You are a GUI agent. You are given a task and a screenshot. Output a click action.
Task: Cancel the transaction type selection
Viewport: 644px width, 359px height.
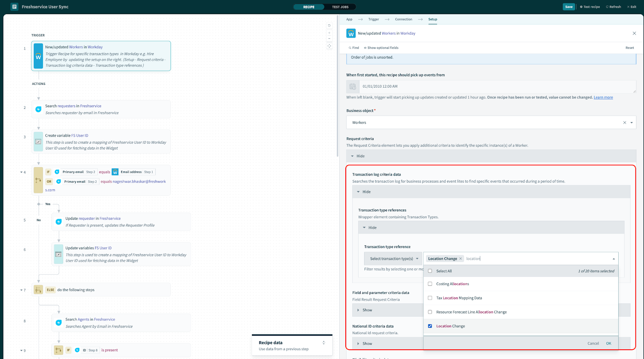pyautogui.click(x=593, y=343)
